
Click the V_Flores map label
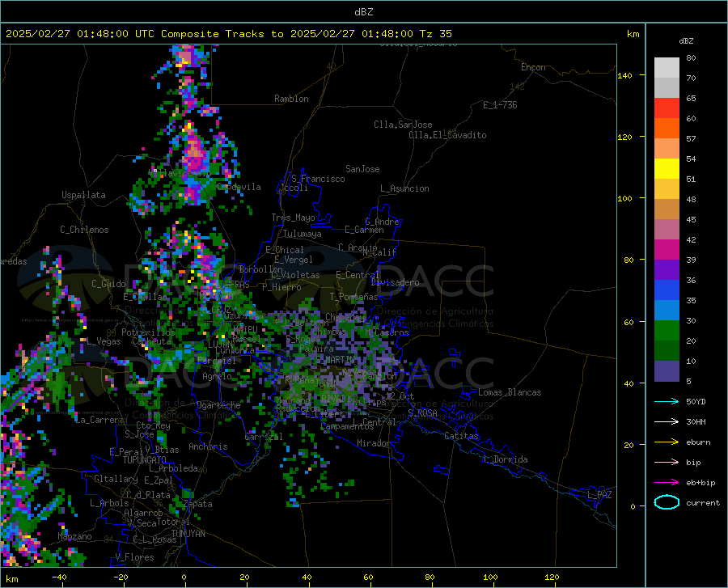coord(134,557)
